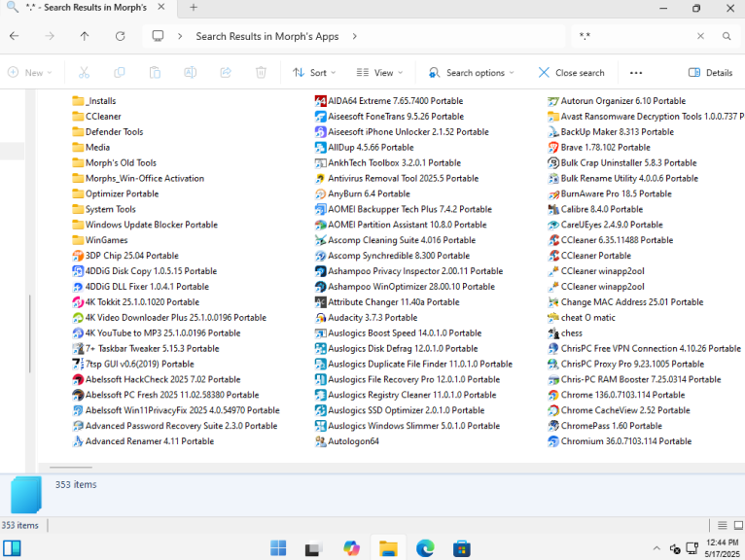745x560 pixels.
Task: Click the Share icon in toolbar
Action: (226, 73)
